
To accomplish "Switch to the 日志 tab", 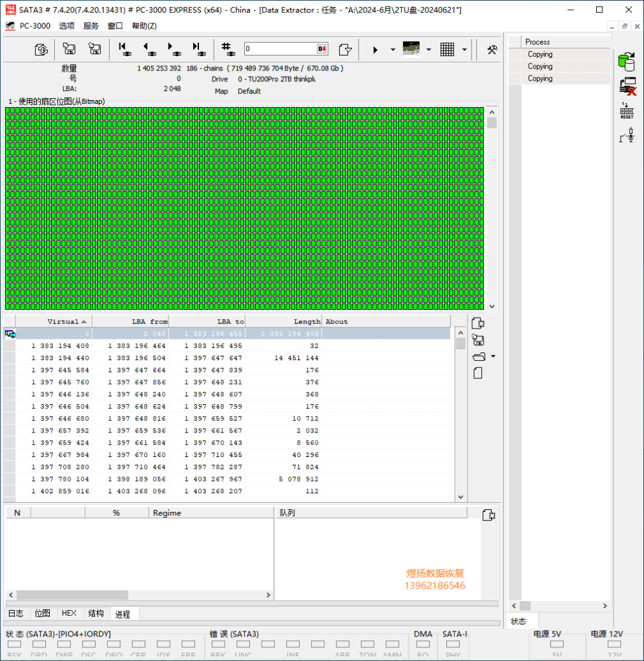I will pos(16,613).
